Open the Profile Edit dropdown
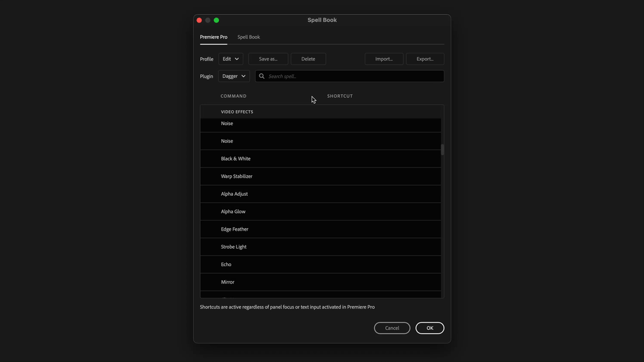Screen dimensions: 644x362 (231, 59)
